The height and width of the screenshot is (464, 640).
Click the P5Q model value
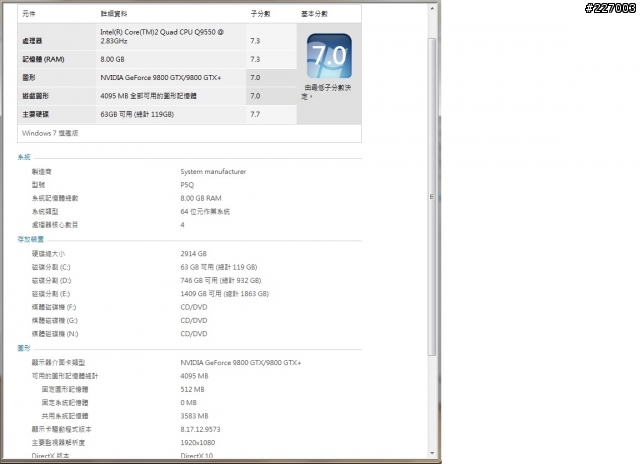pyautogui.click(x=187, y=185)
